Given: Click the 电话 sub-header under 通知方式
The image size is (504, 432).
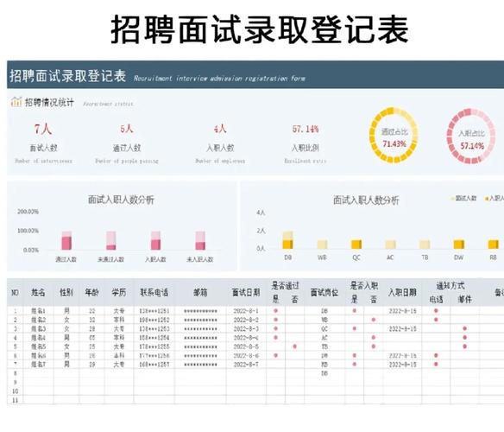Looking at the screenshot, I should (436, 299).
